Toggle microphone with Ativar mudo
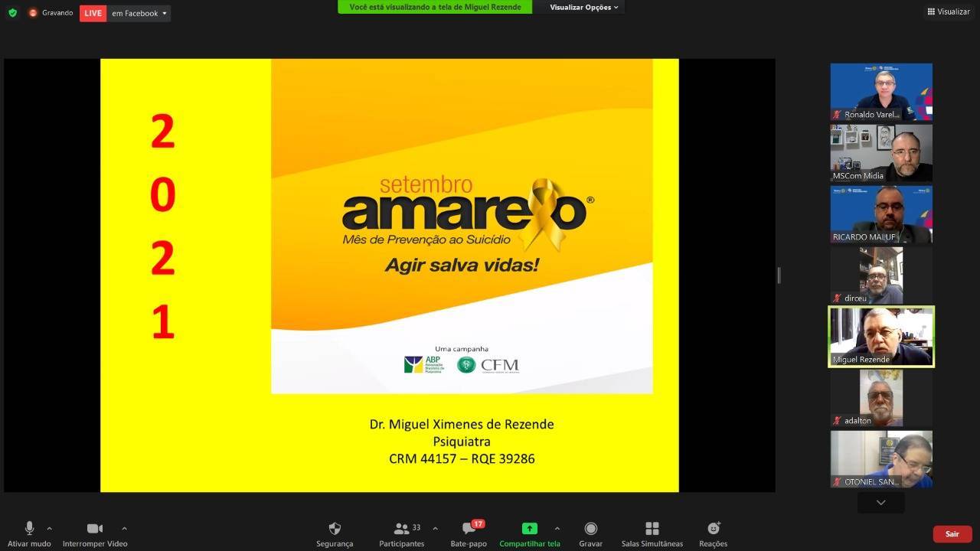This screenshot has width=980, height=551. tap(29, 529)
